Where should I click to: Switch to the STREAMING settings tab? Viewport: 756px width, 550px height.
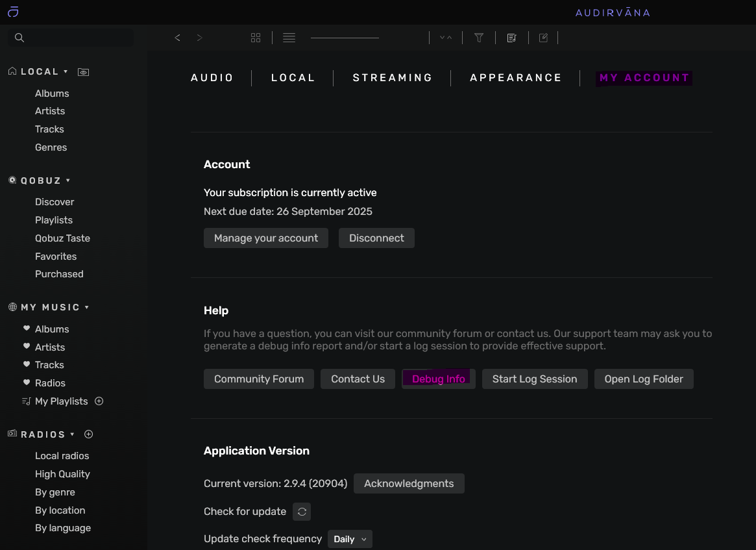(x=392, y=77)
